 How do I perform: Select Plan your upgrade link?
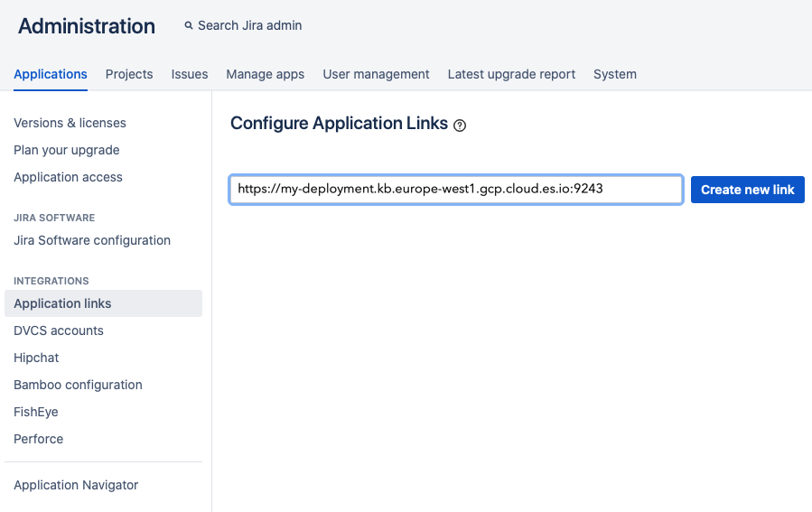pos(67,150)
